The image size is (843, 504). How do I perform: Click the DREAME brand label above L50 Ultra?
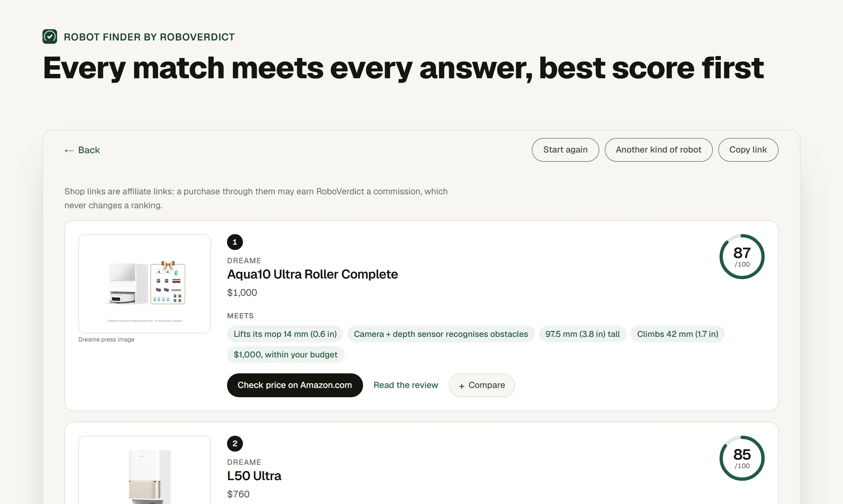coord(244,462)
